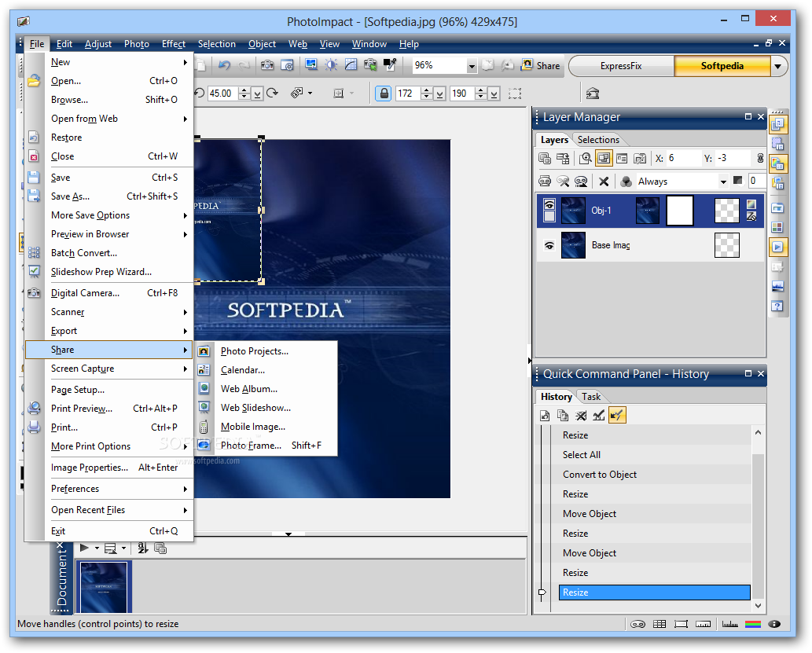
Task: Open the brightness sun icon tool
Action: coord(331,64)
